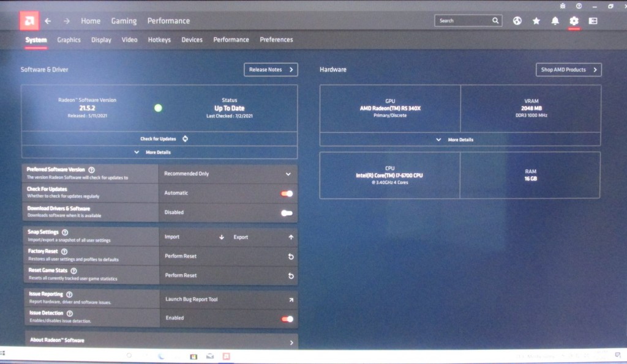Open Radeon Software taskbar icon
Viewport: 627px width, 364px height.
(227, 356)
